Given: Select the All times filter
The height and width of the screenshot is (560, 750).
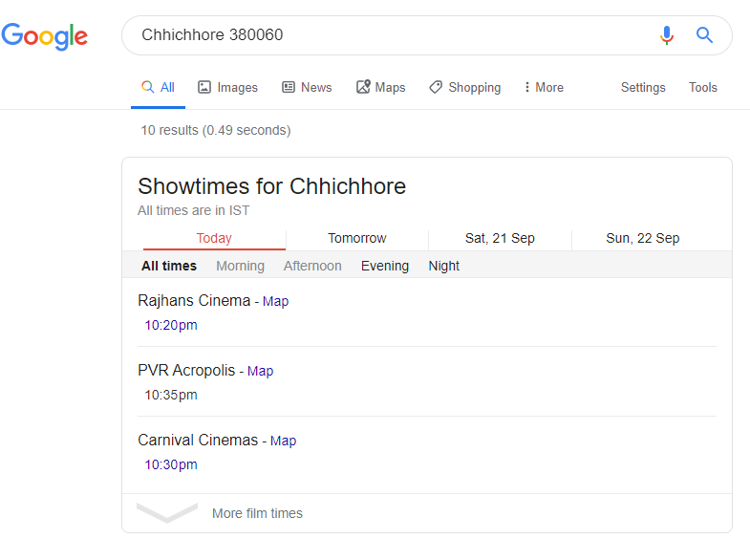Looking at the screenshot, I should (169, 266).
